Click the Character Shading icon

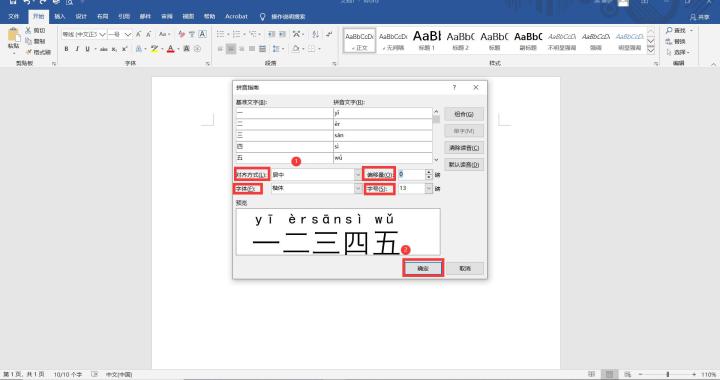pos(186,49)
